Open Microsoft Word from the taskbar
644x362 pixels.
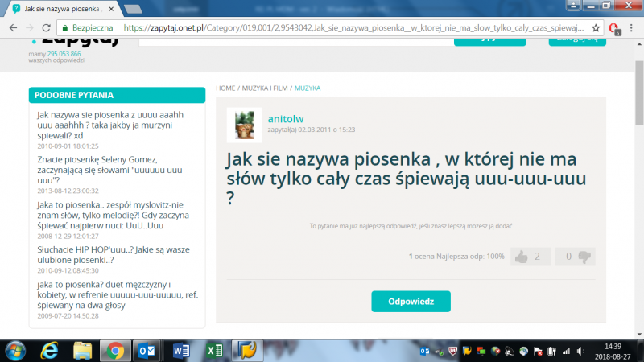[x=181, y=350]
